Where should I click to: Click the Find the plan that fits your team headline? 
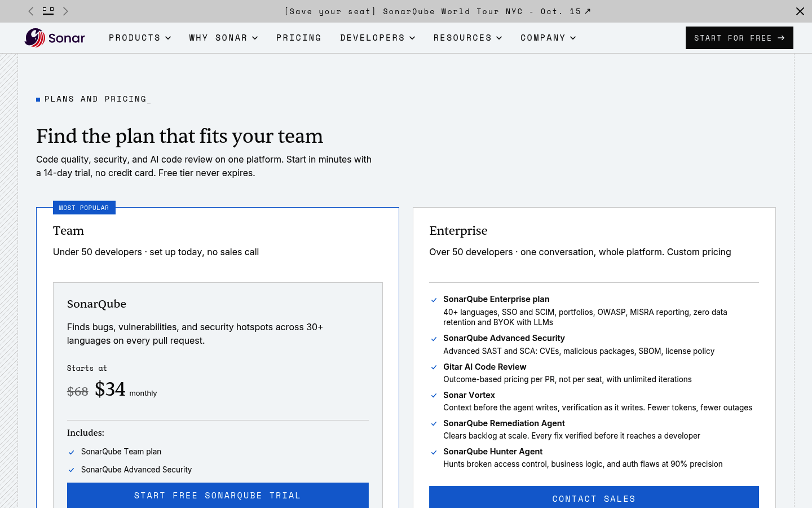180,136
